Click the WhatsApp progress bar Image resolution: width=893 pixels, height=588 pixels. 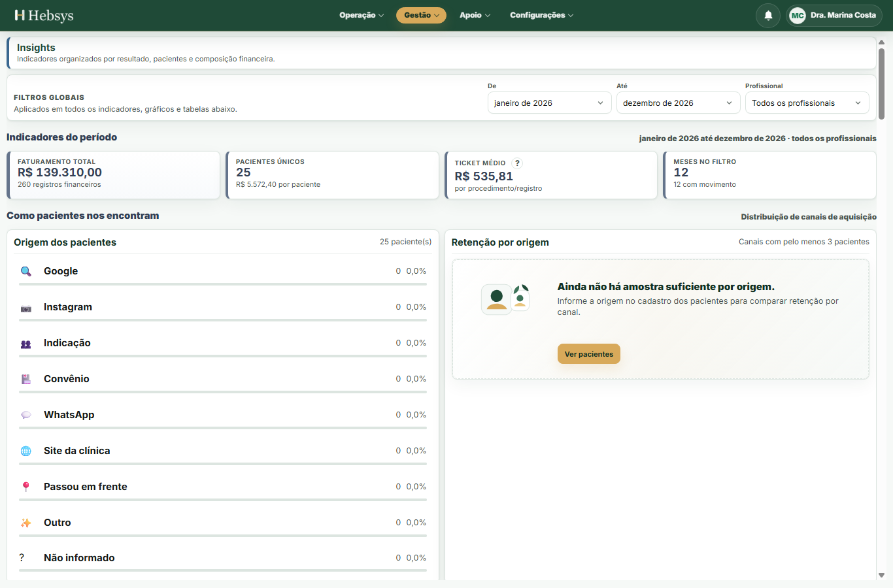pos(223,428)
